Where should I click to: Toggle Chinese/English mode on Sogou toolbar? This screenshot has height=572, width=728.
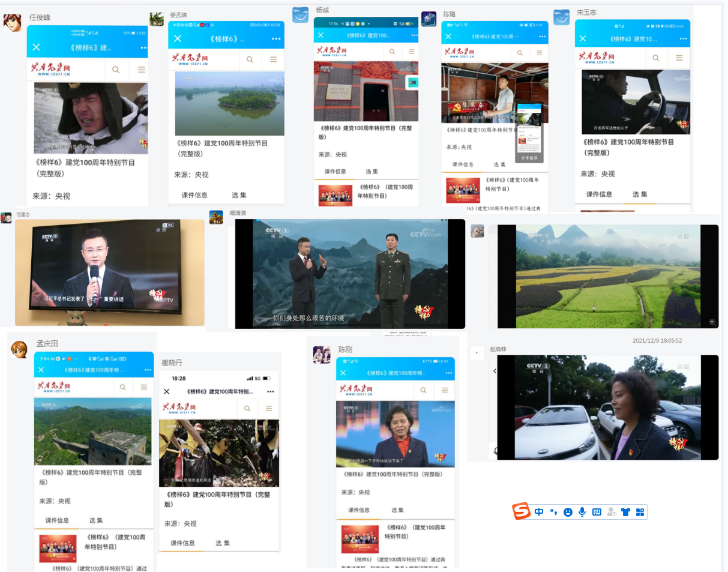pyautogui.click(x=539, y=512)
